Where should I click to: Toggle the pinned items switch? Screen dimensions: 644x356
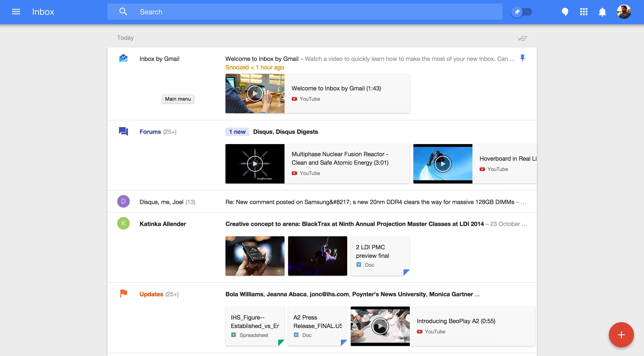(521, 12)
